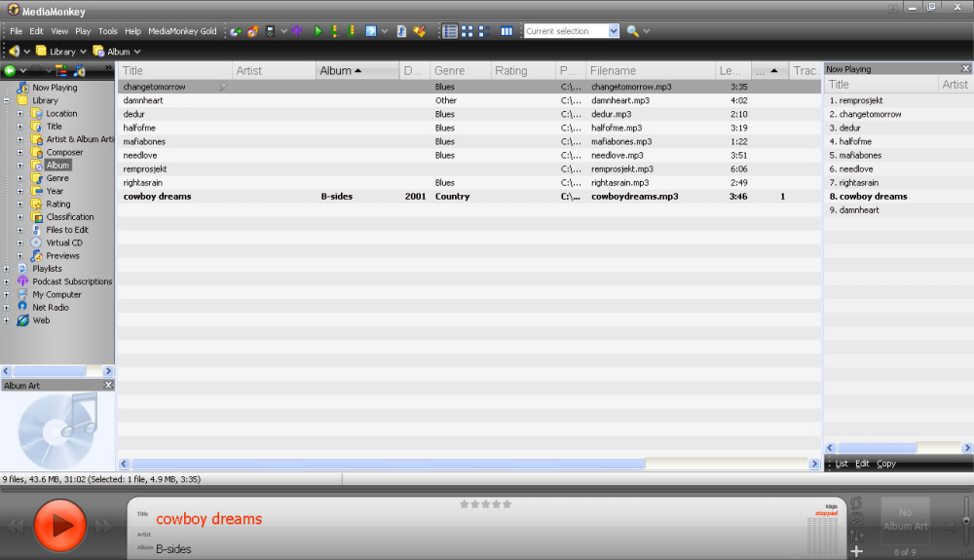Click the speaker icon on navigation bar
Viewport: 974px width, 560px height.
(x=14, y=52)
